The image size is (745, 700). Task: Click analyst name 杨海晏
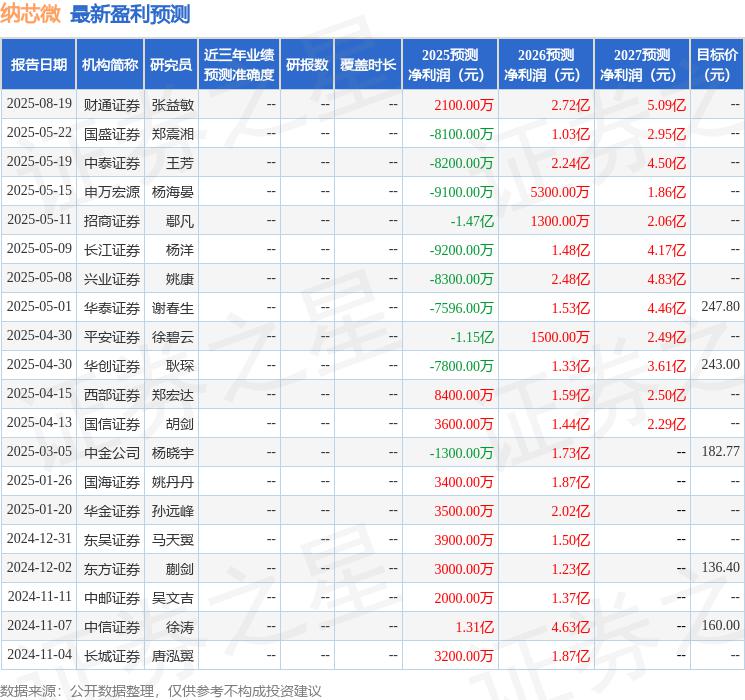click(172, 192)
